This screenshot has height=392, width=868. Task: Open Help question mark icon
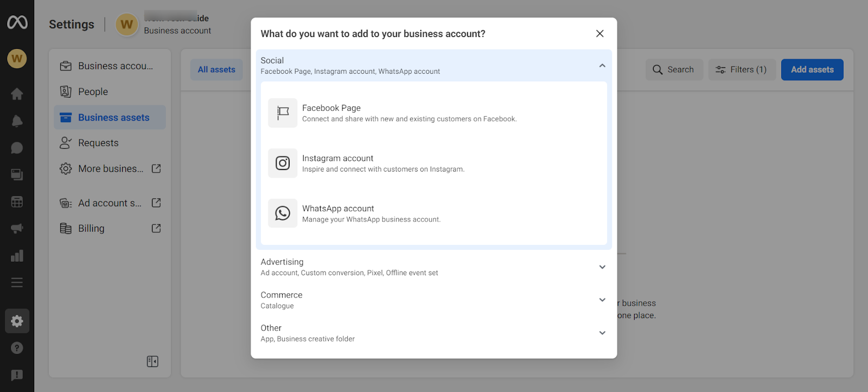coord(17,348)
